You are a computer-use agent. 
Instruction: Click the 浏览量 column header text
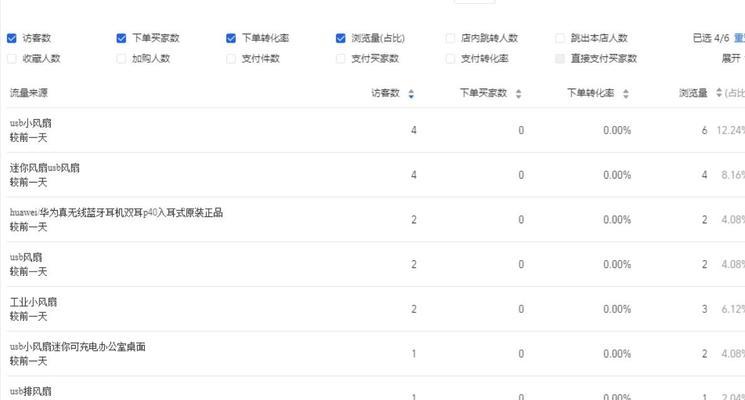point(693,93)
